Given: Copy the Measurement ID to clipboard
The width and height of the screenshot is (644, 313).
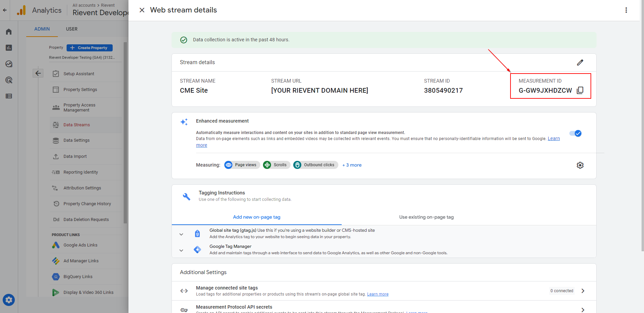Looking at the screenshot, I should coord(580,90).
